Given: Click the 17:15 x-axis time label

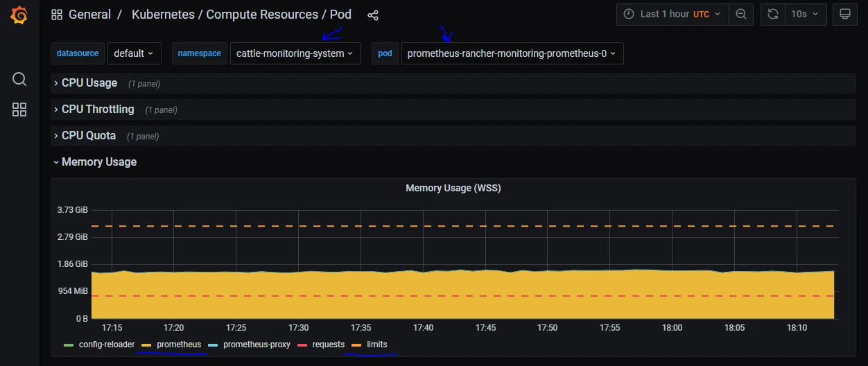Looking at the screenshot, I should click(112, 328).
